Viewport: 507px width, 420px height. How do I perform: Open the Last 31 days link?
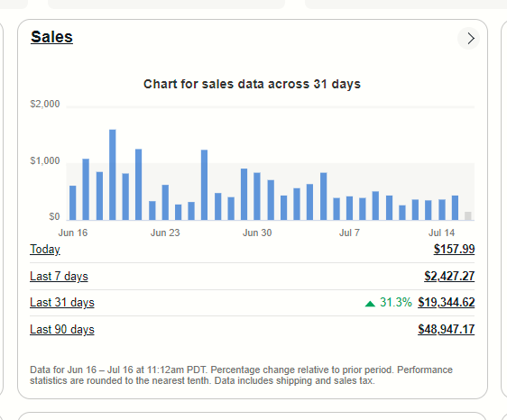click(62, 303)
